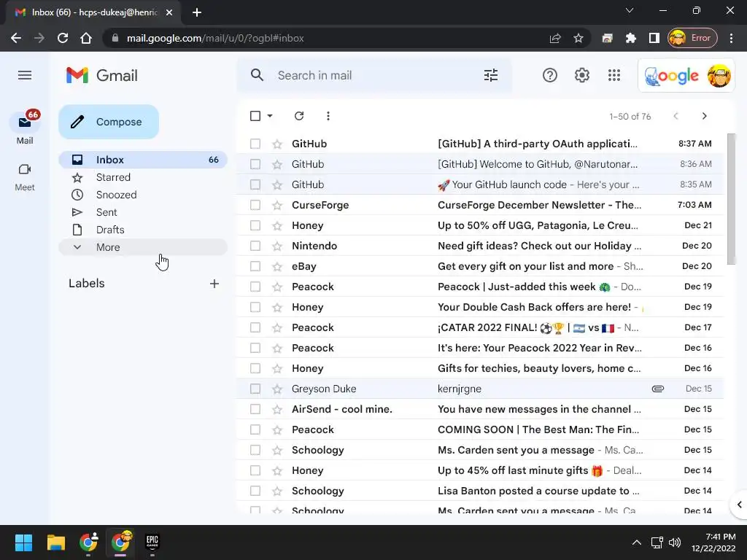The width and height of the screenshot is (747, 560).
Task: Click the Compose button
Action: coord(109,122)
